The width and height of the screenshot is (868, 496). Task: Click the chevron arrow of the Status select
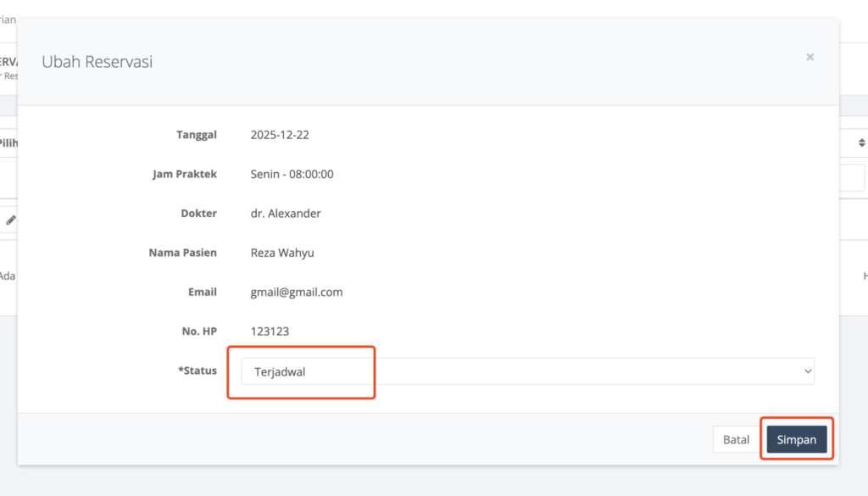(x=806, y=371)
